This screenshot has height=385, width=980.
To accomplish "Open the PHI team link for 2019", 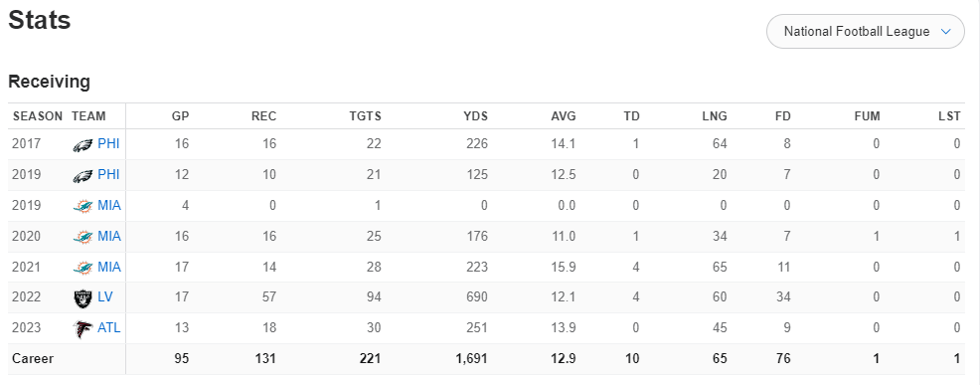I will tap(108, 175).
